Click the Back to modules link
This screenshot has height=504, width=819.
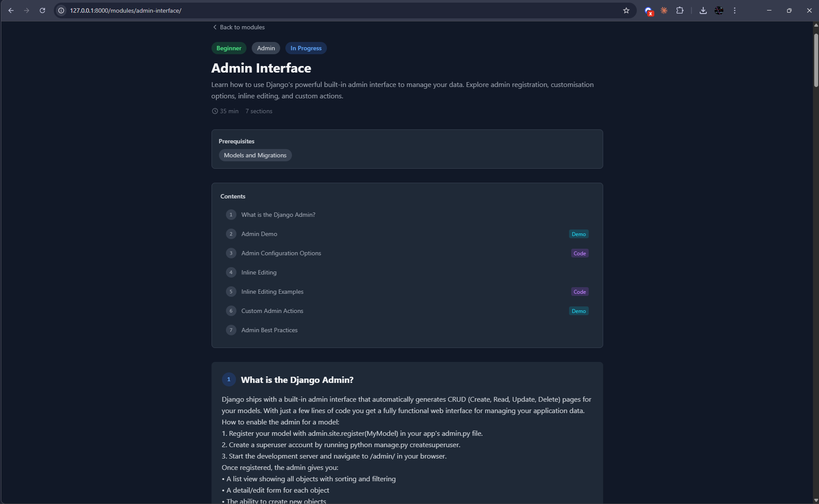(x=239, y=27)
